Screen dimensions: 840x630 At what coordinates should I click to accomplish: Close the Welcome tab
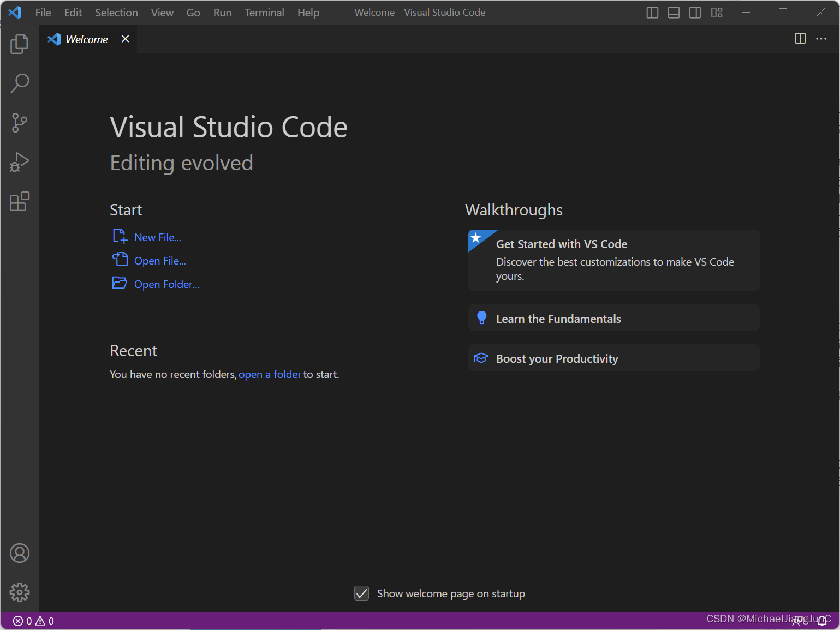coord(125,39)
